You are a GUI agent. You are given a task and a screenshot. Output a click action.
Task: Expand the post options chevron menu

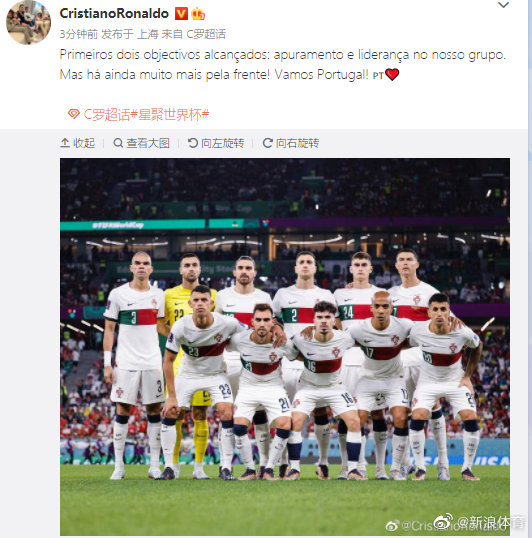[503, 5]
